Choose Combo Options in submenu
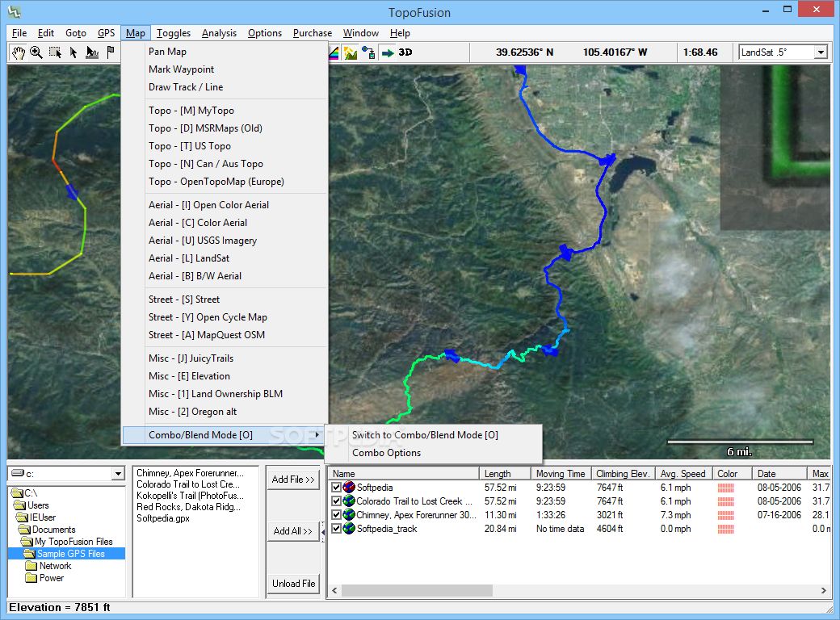Image resolution: width=840 pixels, height=620 pixels. pos(386,452)
